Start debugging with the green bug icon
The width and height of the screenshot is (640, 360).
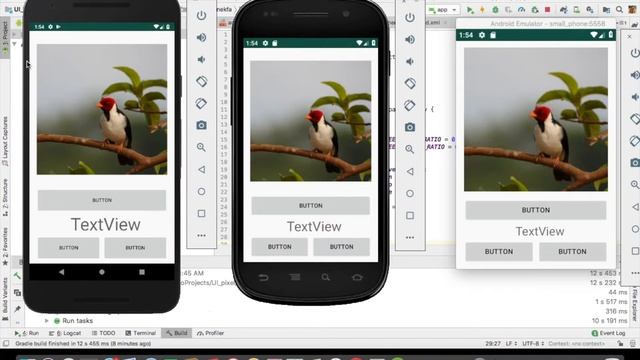(x=495, y=10)
